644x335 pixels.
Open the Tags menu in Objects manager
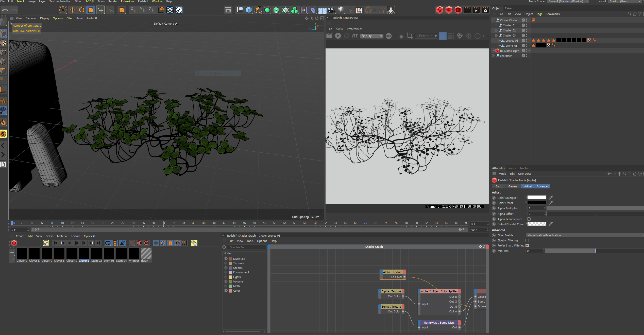(x=539, y=14)
